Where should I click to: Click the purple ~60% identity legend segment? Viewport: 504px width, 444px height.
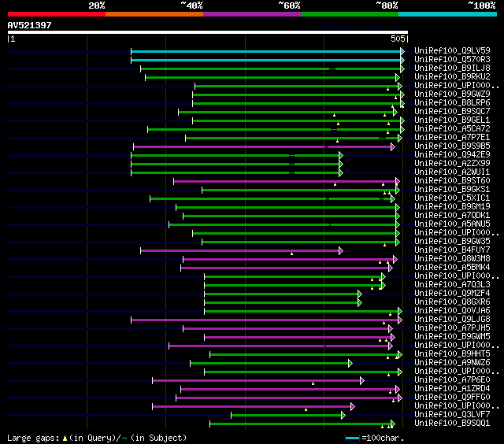pos(252,14)
